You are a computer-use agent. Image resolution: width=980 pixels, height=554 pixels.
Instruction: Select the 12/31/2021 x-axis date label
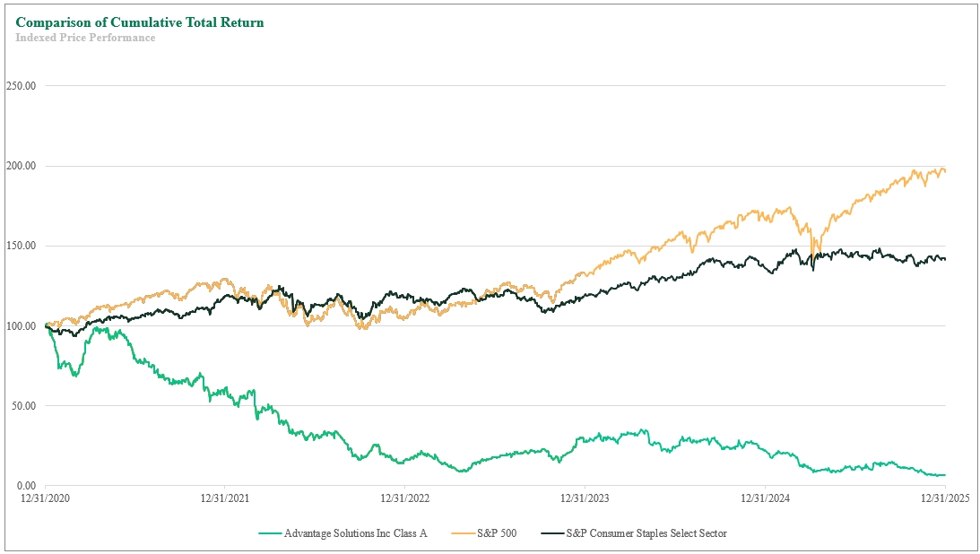(x=225, y=498)
